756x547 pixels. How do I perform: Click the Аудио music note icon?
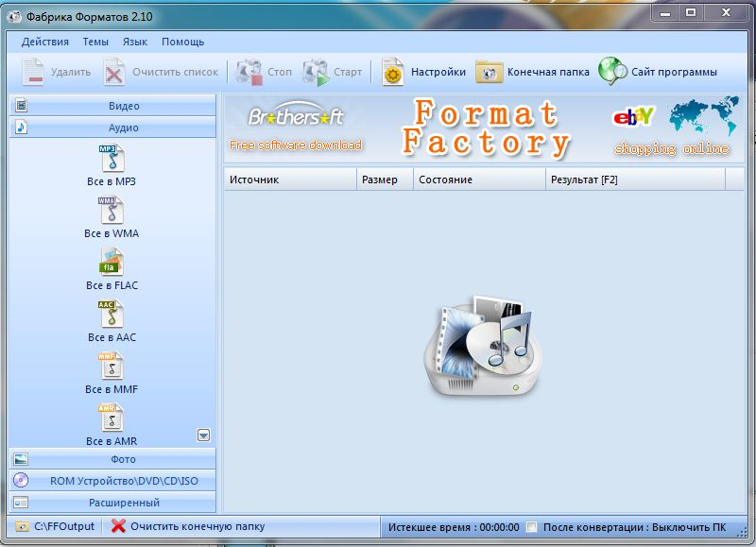coord(21,128)
